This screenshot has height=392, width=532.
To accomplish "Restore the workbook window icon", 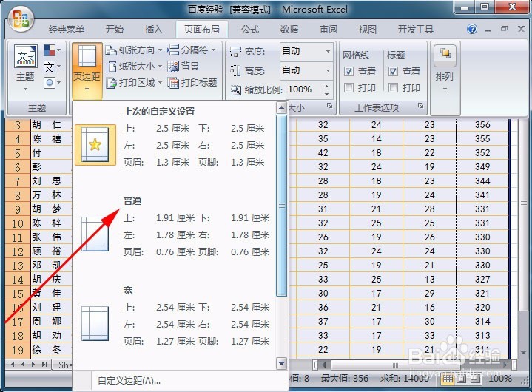I will [x=504, y=29].
